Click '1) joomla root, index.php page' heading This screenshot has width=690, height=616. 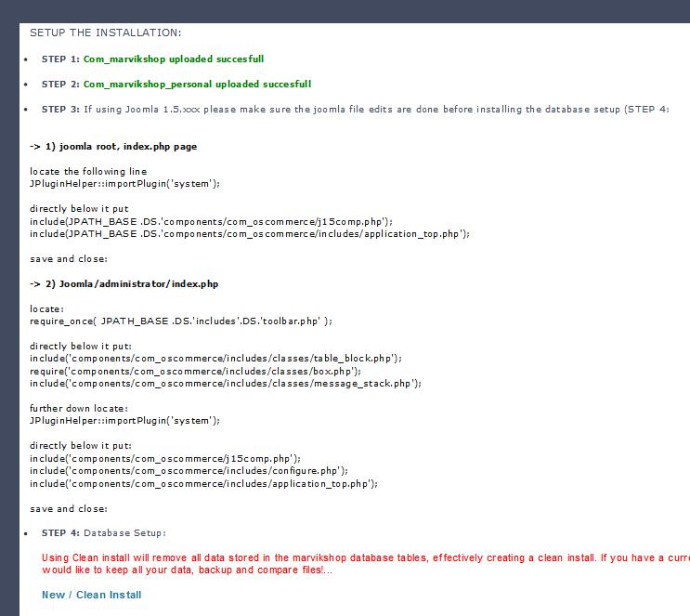tap(121, 147)
